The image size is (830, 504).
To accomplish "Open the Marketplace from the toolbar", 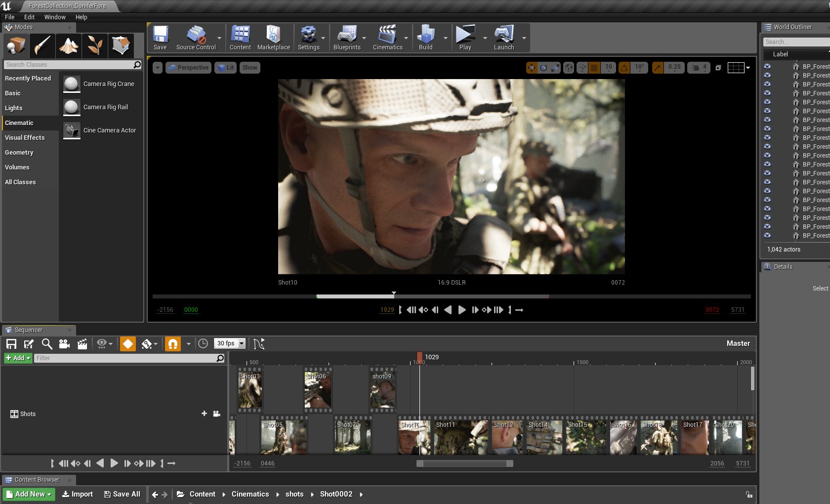I will 273,38.
